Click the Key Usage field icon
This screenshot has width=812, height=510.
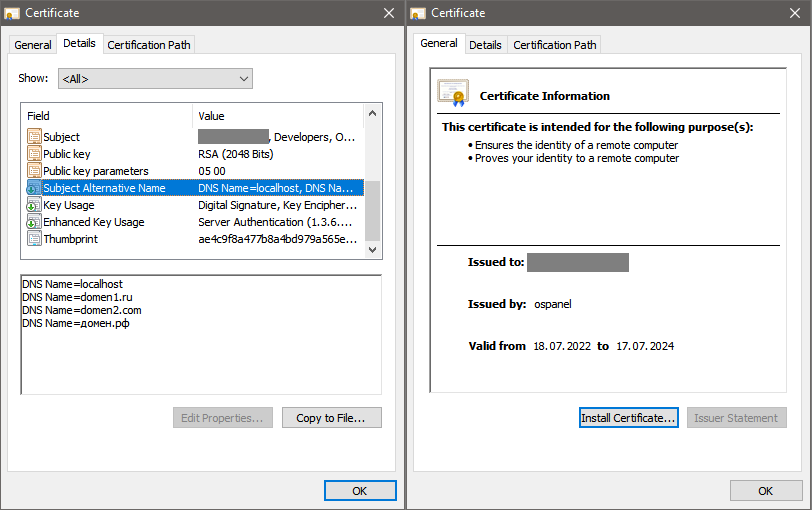[34, 205]
